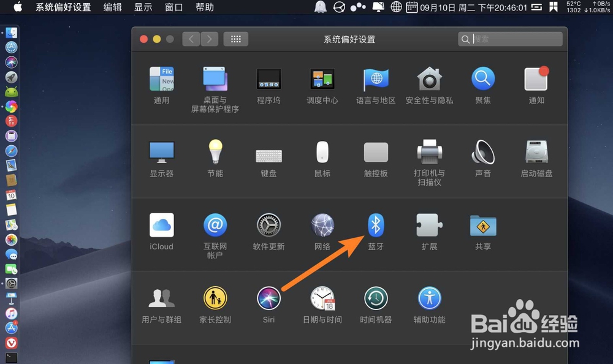Image resolution: width=613 pixels, height=364 pixels.
Task: Open the 窗口 menu
Action: point(173,7)
